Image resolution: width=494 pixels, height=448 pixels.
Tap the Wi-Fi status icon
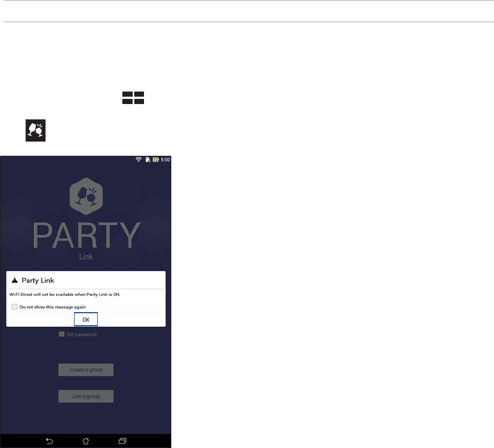tap(138, 160)
